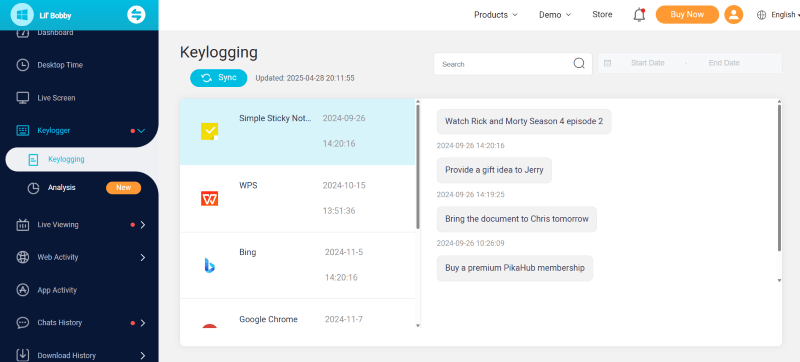Click the New badge next to Analysis
800x362 pixels.
[x=123, y=188]
